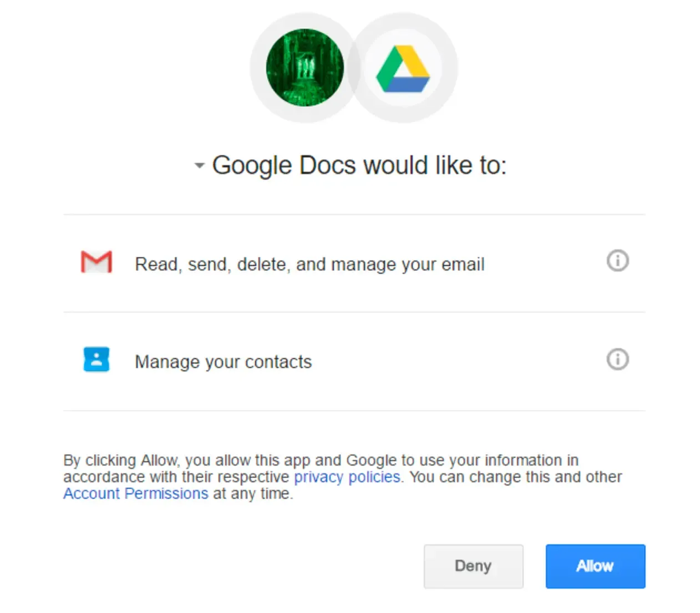Click the info icon for email permission

(617, 260)
